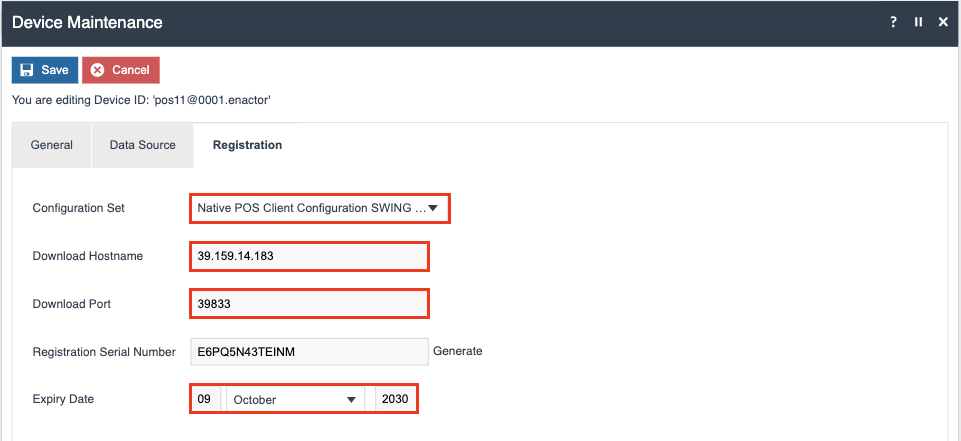Click the Download Hostname input field
961x441 pixels.
[309, 256]
